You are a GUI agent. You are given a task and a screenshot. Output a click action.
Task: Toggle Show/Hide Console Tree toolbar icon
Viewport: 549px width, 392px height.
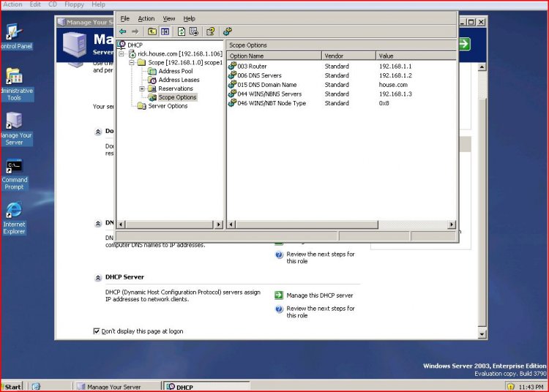(x=165, y=31)
